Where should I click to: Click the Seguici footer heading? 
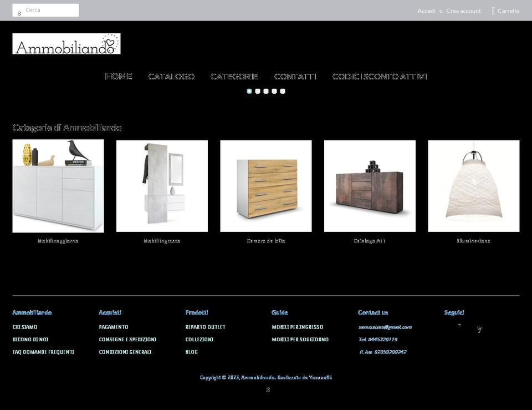point(454,312)
